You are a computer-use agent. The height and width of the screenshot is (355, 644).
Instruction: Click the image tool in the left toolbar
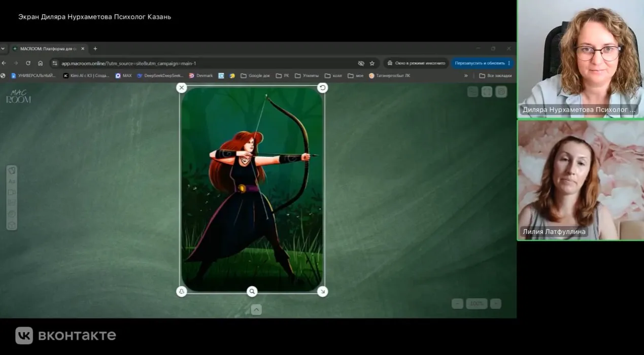pos(12,203)
